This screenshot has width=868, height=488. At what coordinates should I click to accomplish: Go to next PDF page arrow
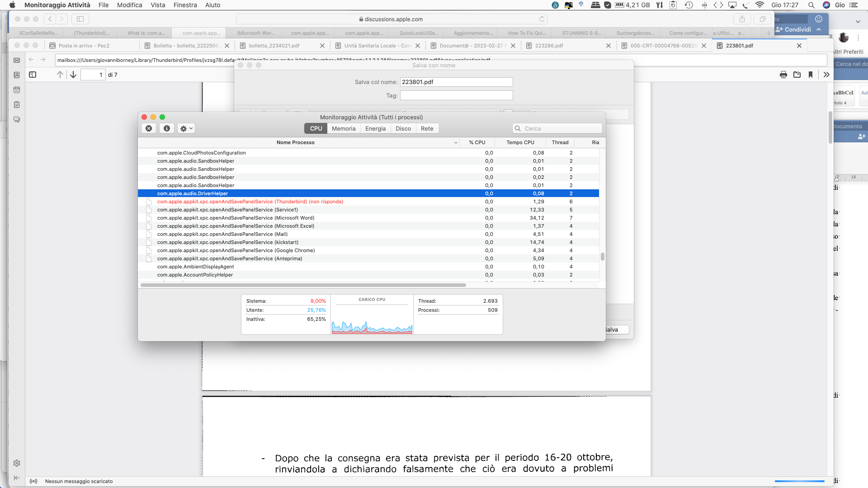click(73, 75)
